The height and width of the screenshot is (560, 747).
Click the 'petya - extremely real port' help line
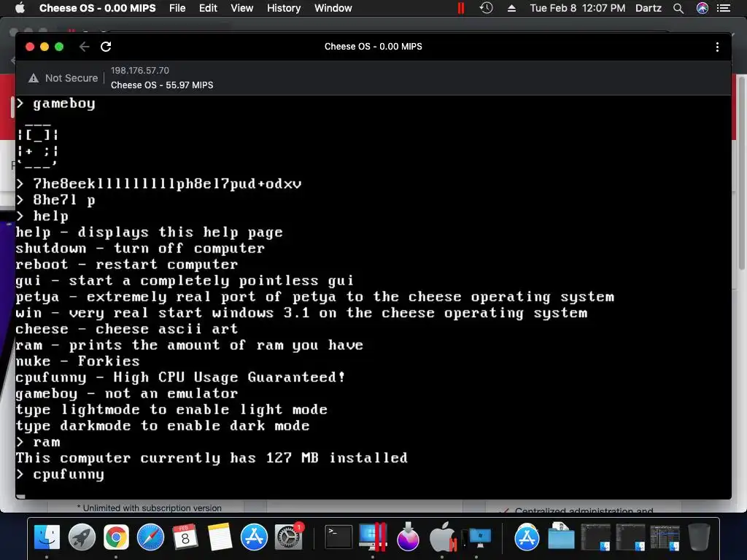pyautogui.click(x=315, y=297)
